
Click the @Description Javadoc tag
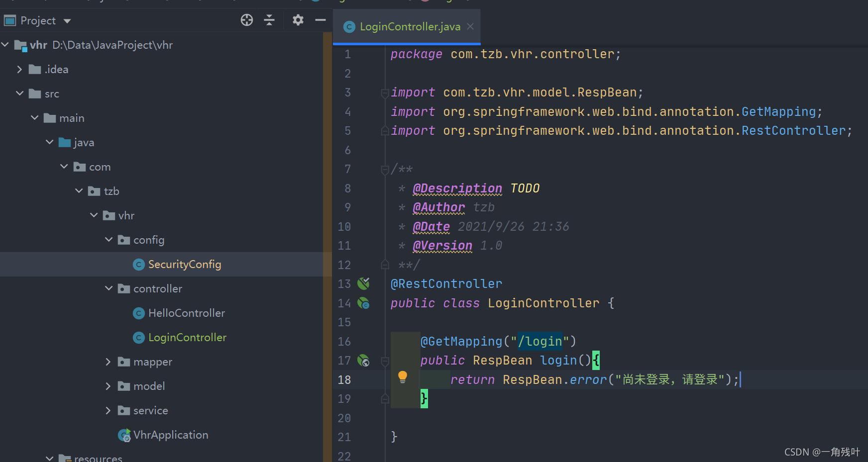[457, 188]
